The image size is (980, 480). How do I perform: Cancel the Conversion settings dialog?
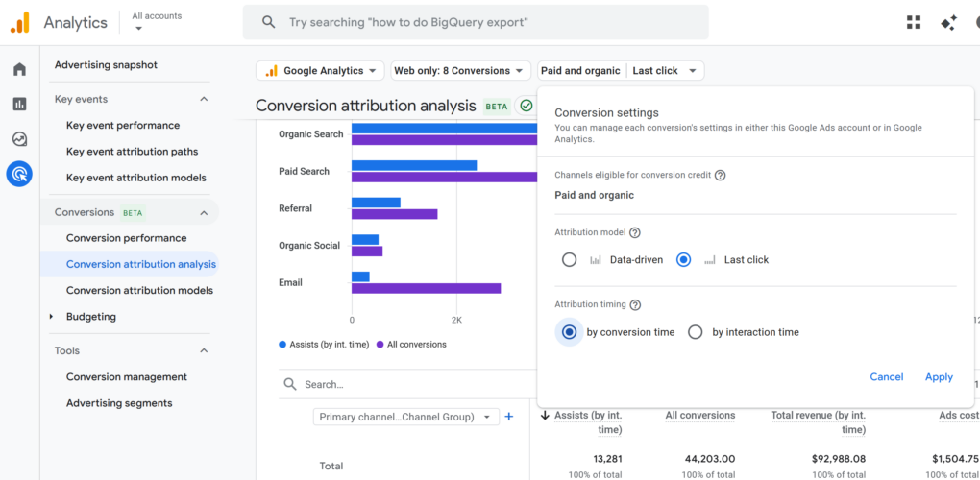pos(886,377)
